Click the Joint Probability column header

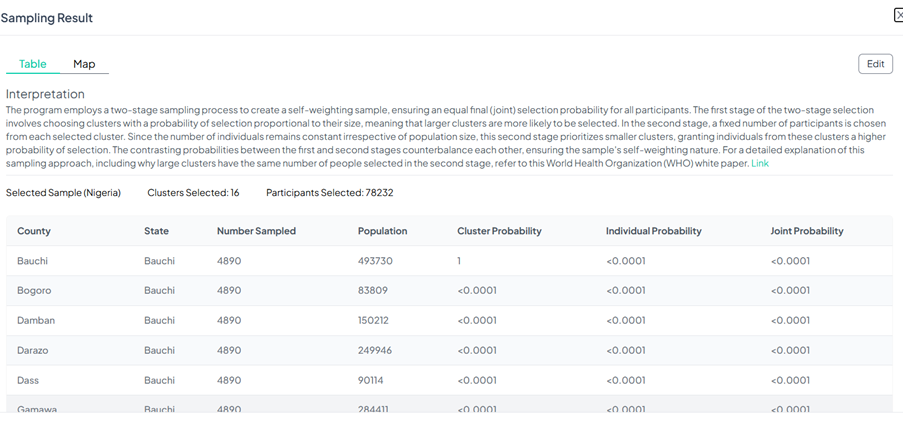pyautogui.click(x=806, y=231)
